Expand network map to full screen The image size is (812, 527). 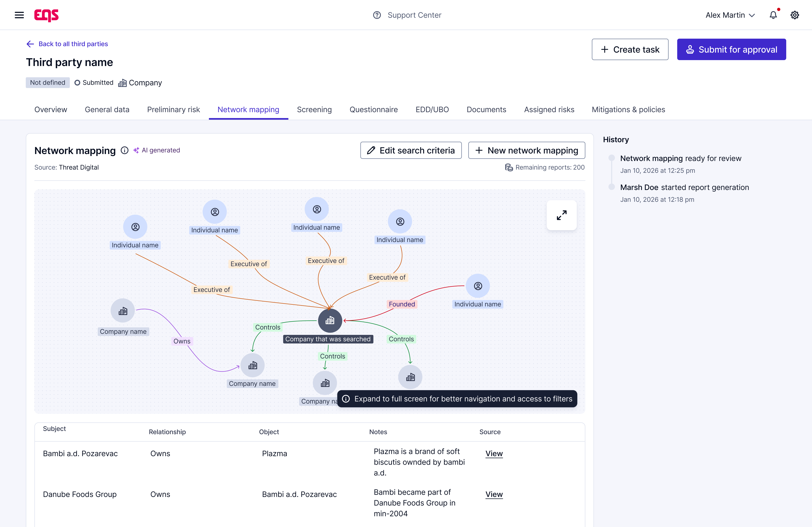(x=562, y=215)
